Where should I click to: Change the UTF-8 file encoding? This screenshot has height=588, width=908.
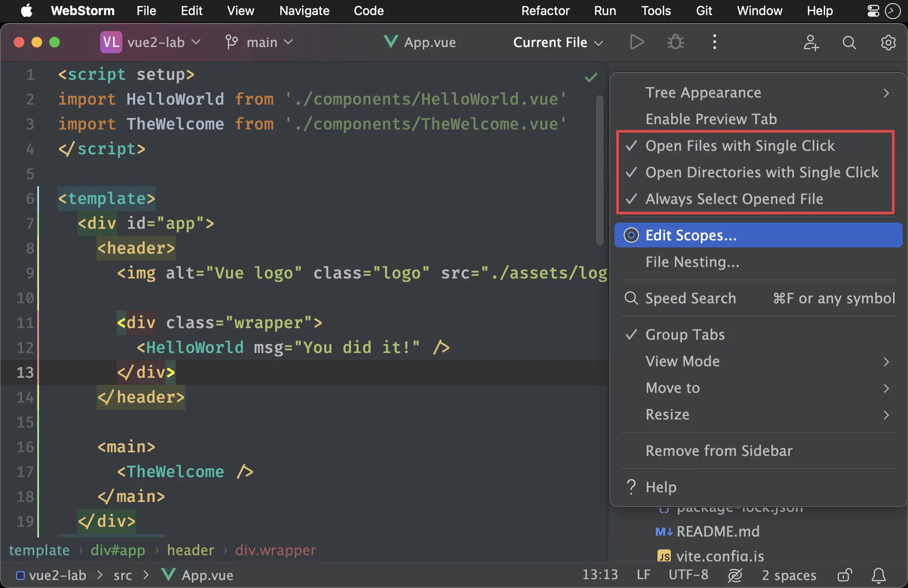click(x=688, y=575)
